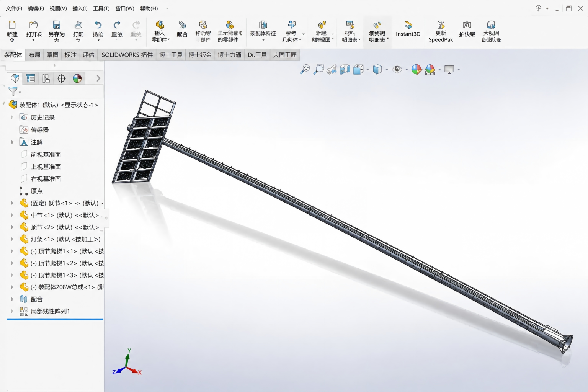Click the Display Style cube icon
The width and height of the screenshot is (588, 392).
[377, 69]
